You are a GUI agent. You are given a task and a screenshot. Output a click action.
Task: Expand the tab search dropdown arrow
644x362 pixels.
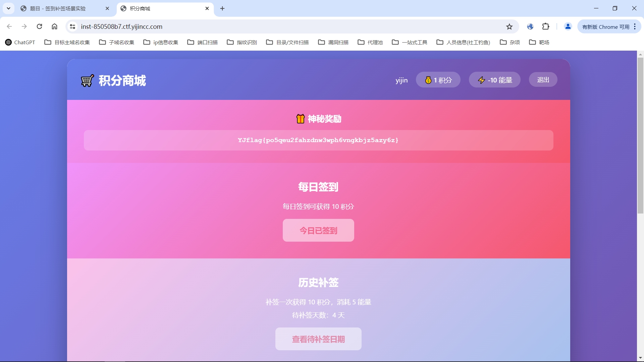8,8
